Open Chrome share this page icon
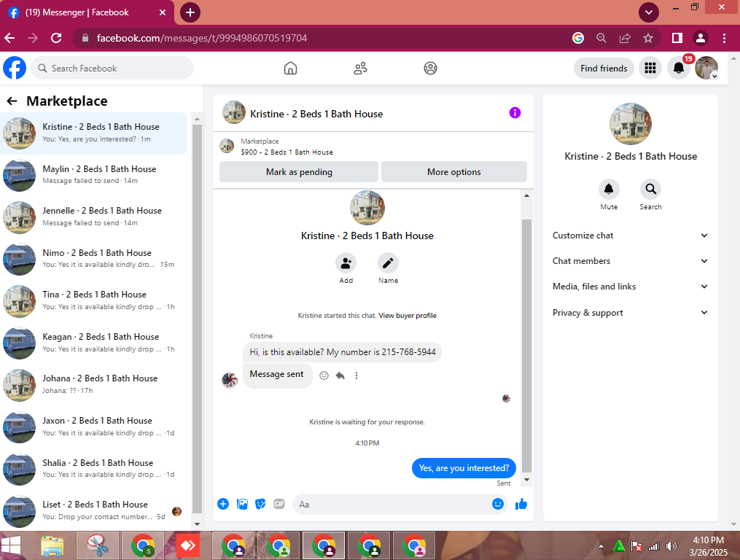The image size is (740, 560). point(624,38)
